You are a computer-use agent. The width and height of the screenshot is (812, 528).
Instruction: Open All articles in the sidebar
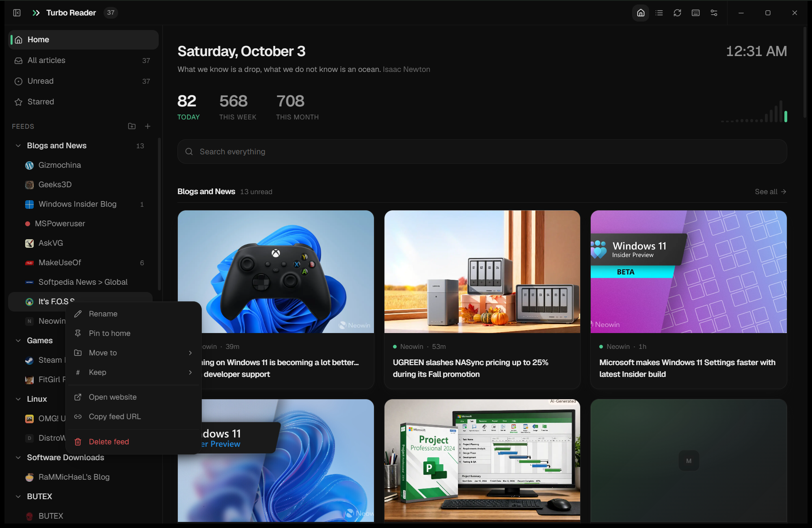(x=83, y=60)
